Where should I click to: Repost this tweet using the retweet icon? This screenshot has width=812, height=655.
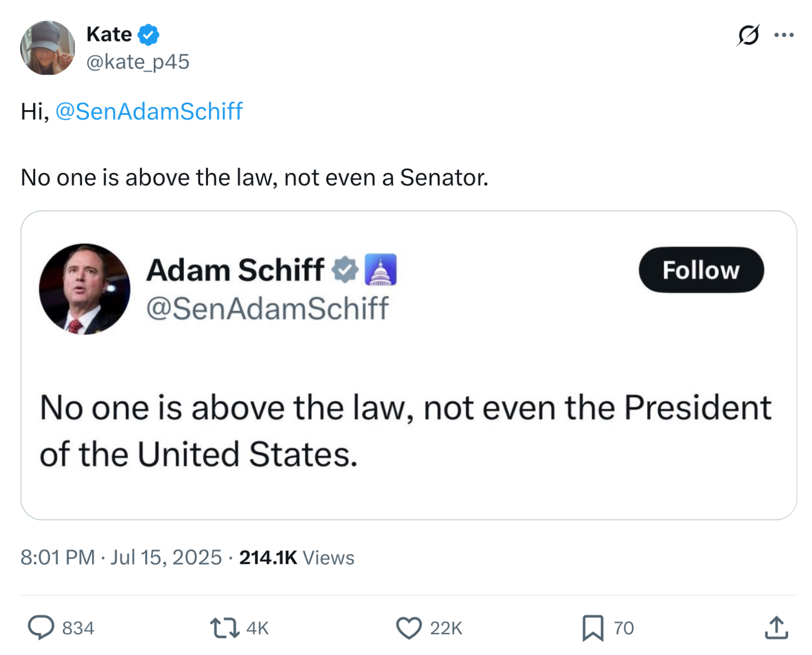(225, 628)
